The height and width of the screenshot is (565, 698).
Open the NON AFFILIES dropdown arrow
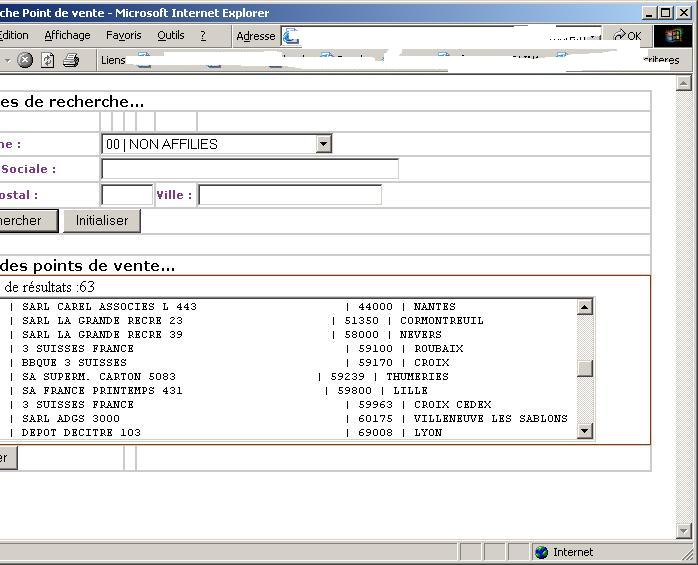click(x=323, y=144)
